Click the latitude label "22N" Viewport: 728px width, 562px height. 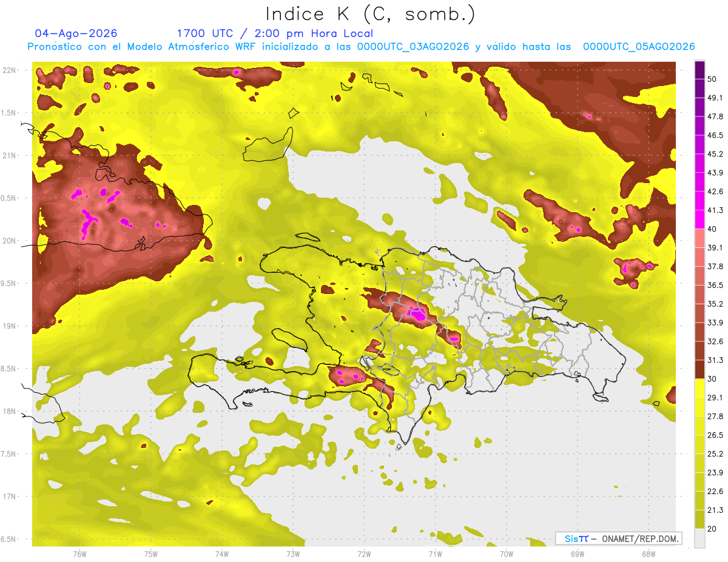pos(9,70)
